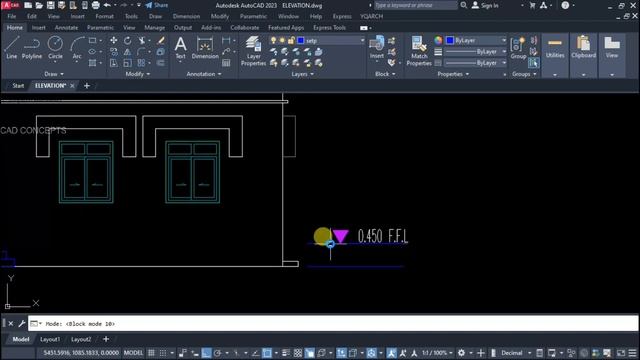Choose the Move tool in Modify panel

coord(113,40)
